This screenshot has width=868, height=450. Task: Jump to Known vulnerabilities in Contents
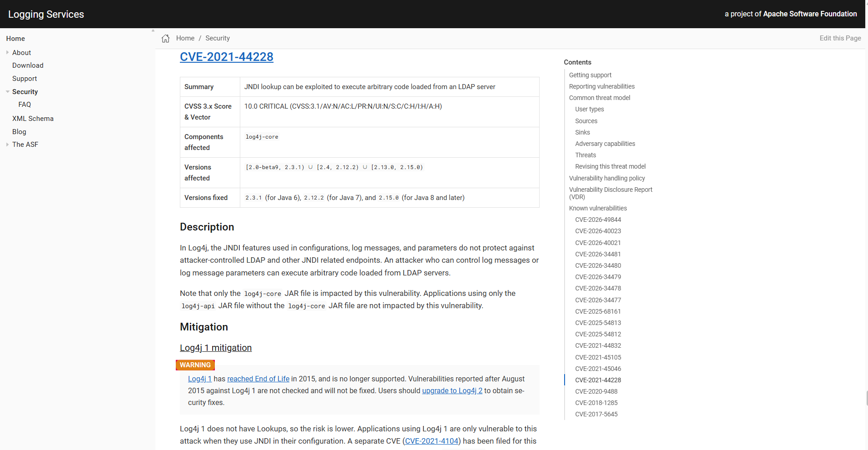[x=598, y=208]
